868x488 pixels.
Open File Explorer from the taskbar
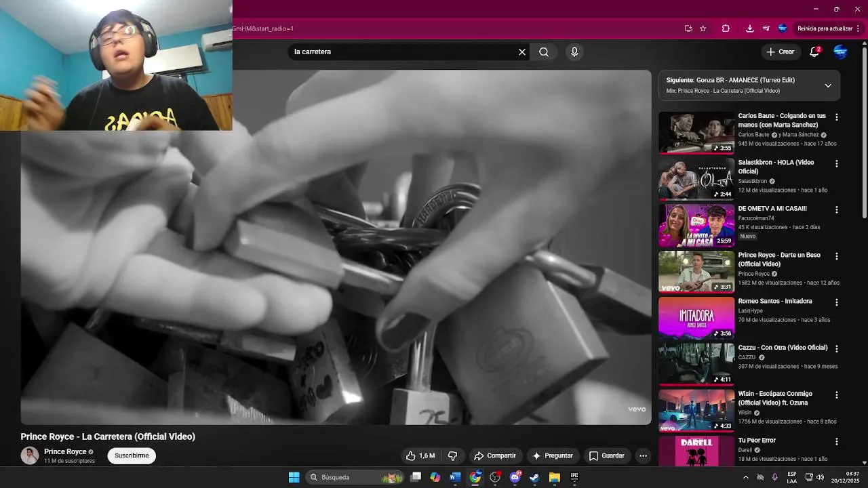(x=554, y=477)
